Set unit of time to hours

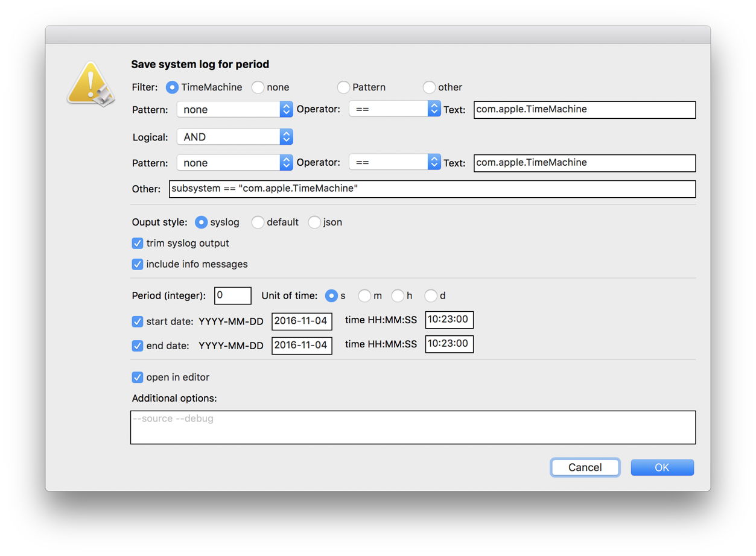tap(398, 296)
